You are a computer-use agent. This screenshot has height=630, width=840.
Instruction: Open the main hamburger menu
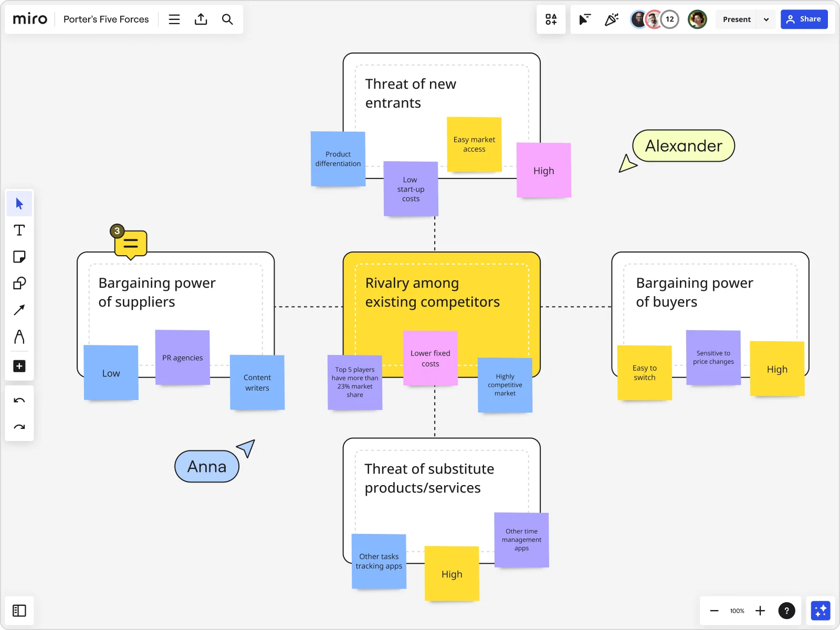pyautogui.click(x=174, y=19)
